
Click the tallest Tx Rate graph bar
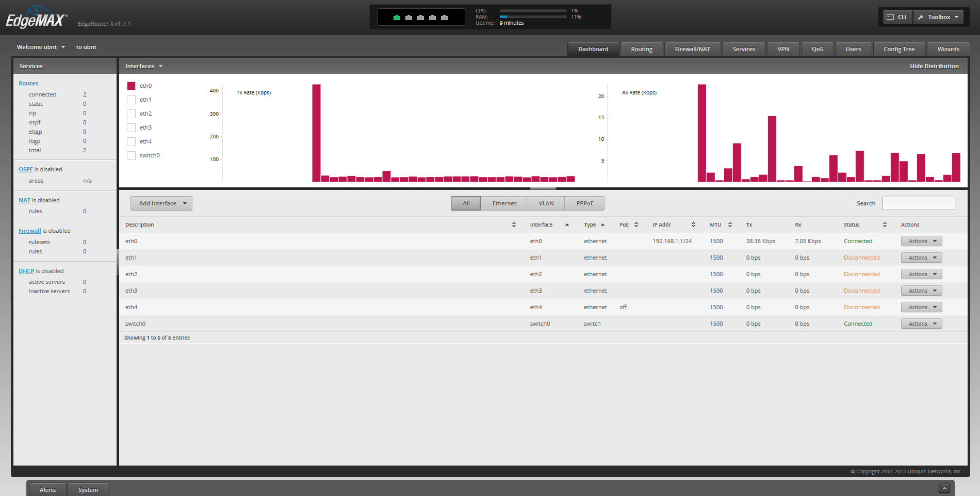[x=316, y=133]
